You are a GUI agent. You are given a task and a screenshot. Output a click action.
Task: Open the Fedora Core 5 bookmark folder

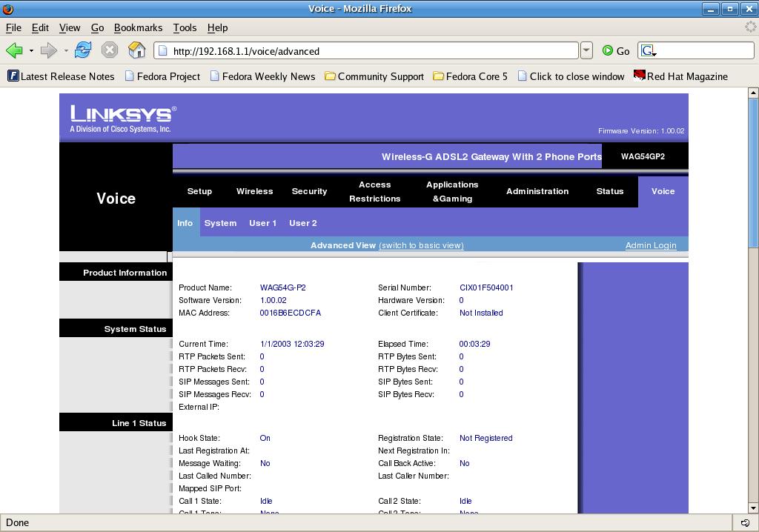tap(470, 76)
